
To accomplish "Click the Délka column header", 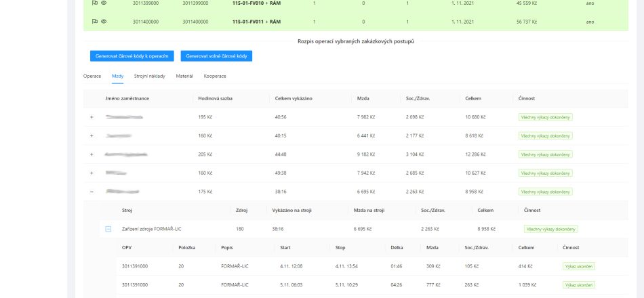I will [x=397, y=247].
